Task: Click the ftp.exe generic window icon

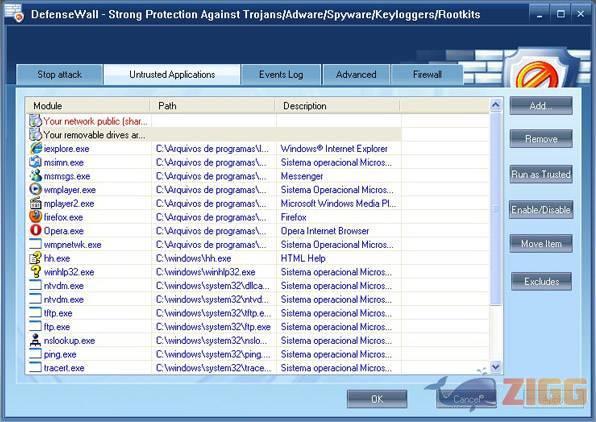Action: click(35, 326)
